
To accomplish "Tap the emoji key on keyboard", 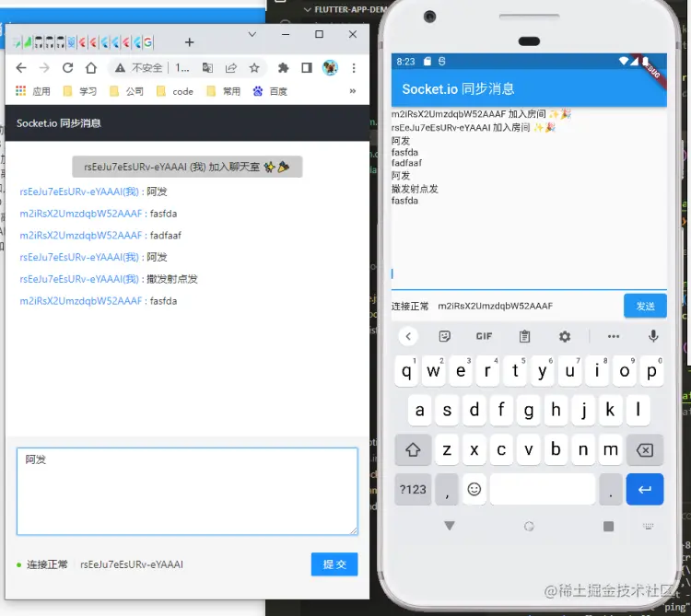I will point(474,489).
